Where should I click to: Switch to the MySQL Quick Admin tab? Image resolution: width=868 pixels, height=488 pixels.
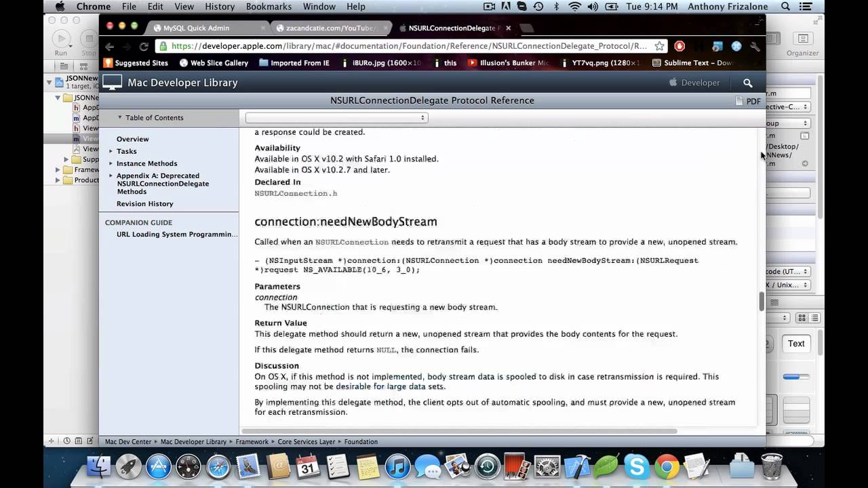point(207,28)
